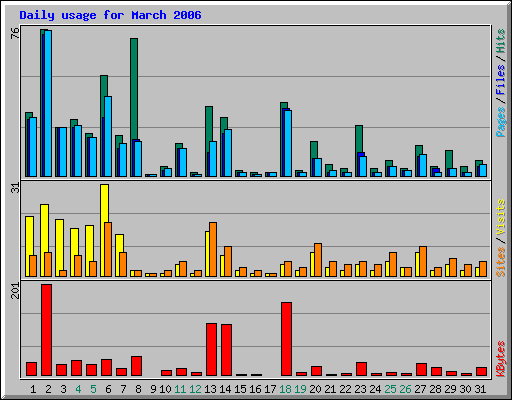Click green weekend day label "26"
This screenshot has width=512, height=400.
coord(405,389)
